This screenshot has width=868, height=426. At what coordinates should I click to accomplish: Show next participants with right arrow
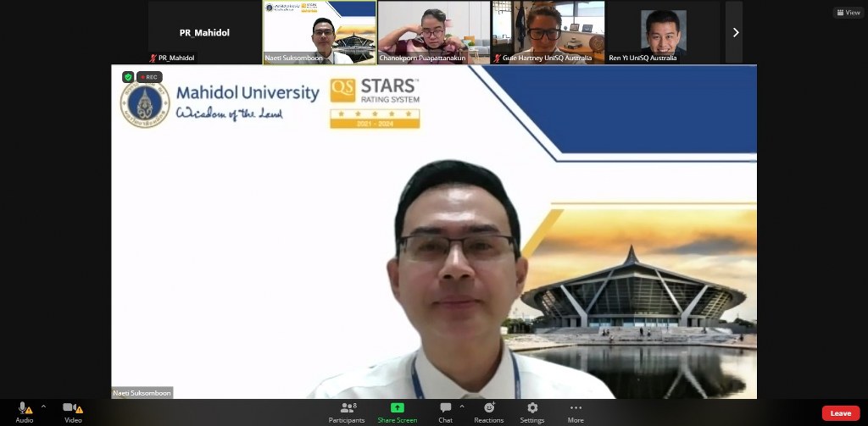click(735, 32)
